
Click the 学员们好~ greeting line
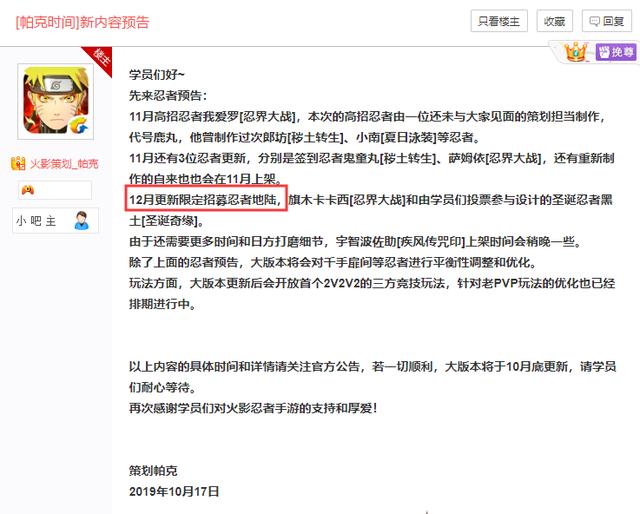tap(157, 74)
